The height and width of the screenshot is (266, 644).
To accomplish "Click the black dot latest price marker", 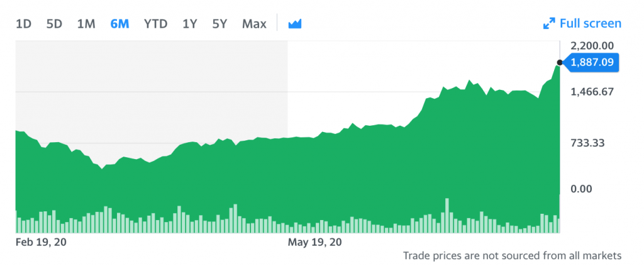I will tap(558, 62).
